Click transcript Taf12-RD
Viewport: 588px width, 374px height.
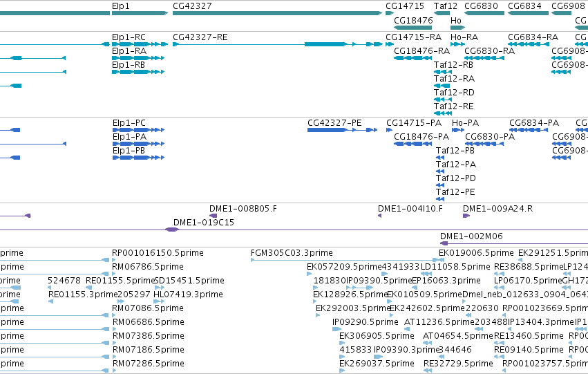coord(443,100)
